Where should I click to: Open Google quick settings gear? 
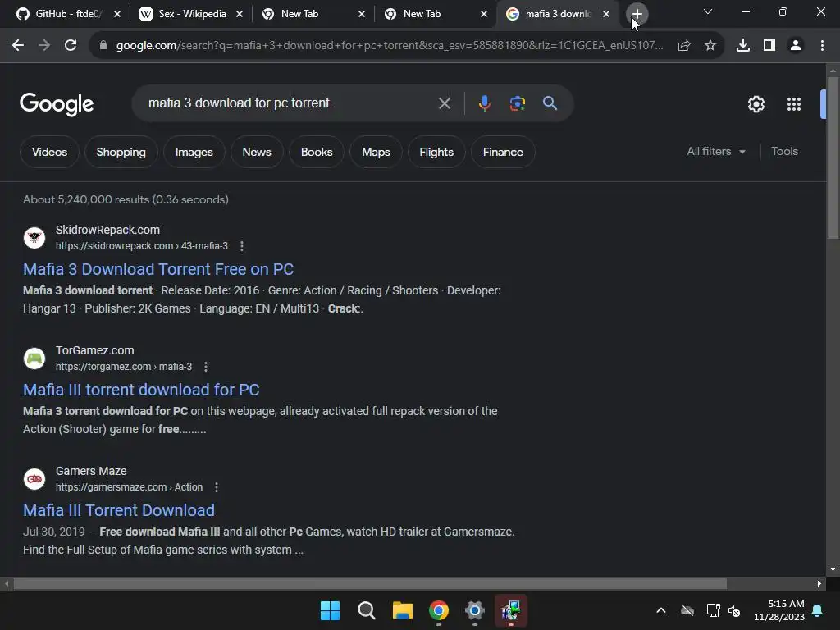tap(756, 104)
